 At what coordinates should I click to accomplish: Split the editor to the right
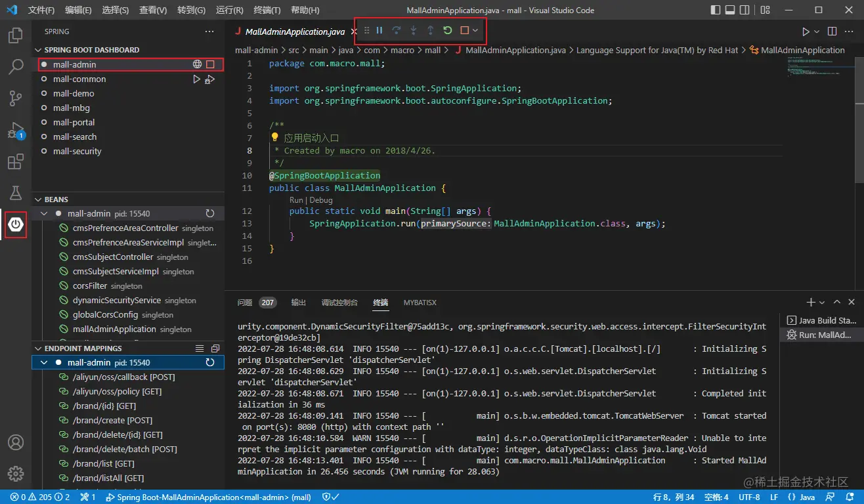pos(832,31)
